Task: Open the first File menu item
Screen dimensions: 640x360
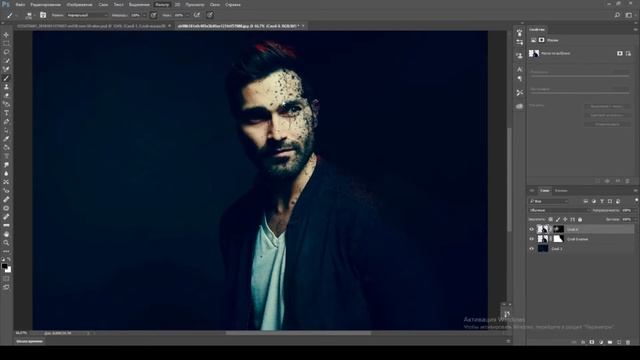Action: 20,4
